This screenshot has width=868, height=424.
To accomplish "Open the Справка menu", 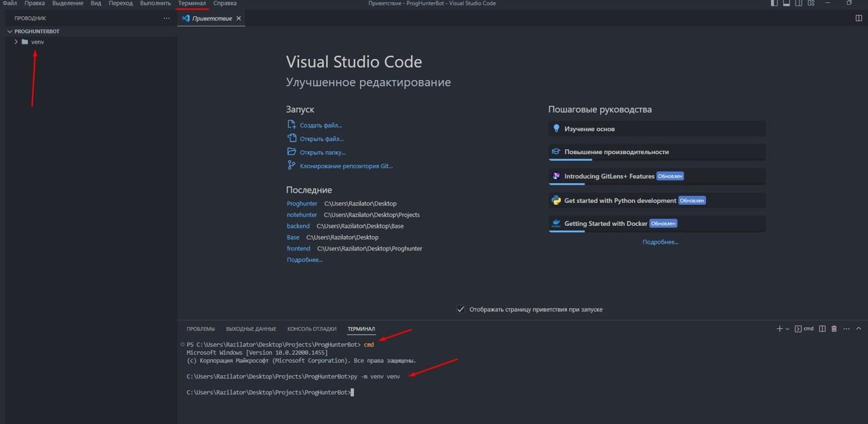I will (225, 3).
